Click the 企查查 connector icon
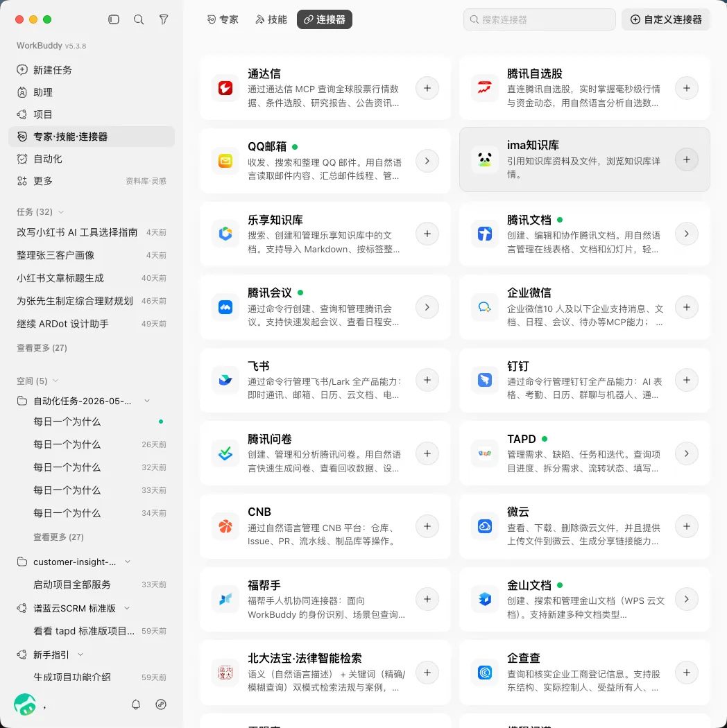Screen dimensions: 727x728 click(x=484, y=673)
